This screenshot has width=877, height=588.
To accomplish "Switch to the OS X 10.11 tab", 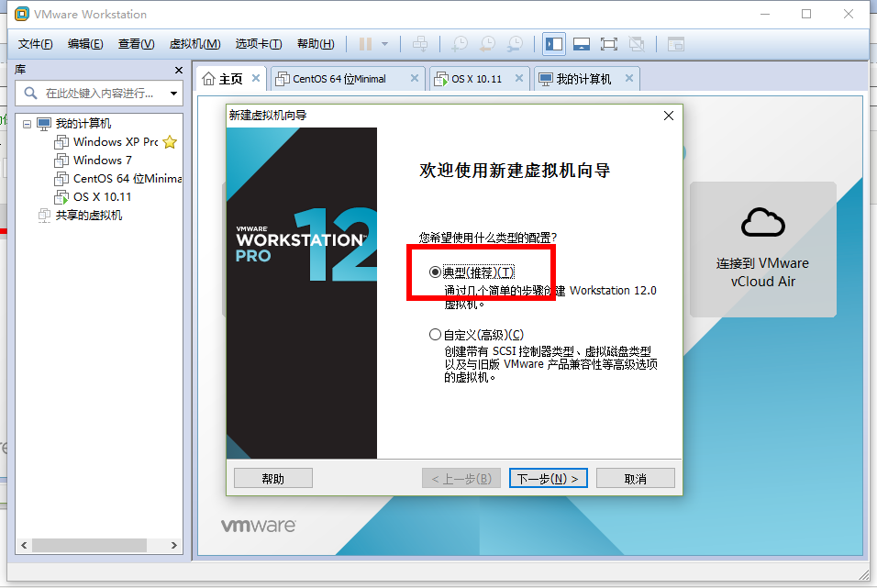I will coord(477,79).
